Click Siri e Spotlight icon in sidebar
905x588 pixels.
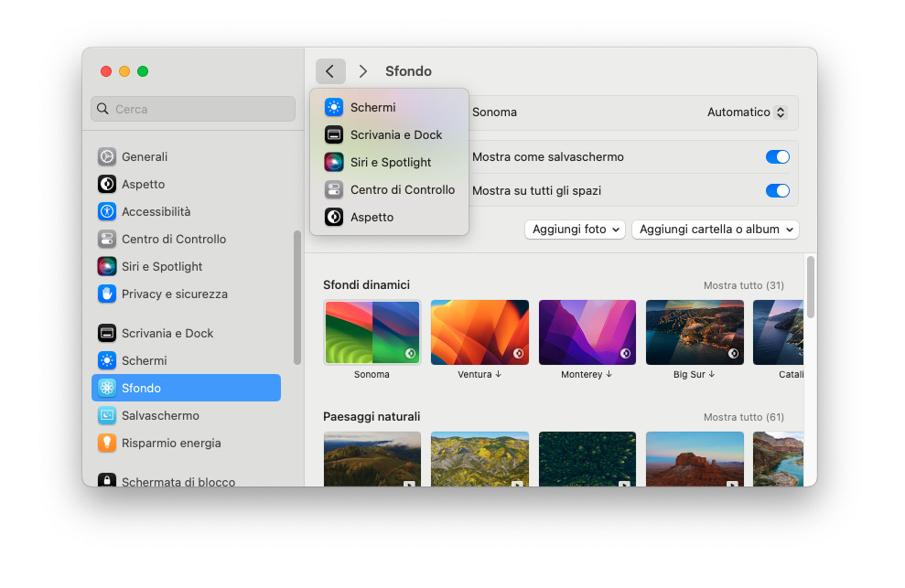click(x=107, y=266)
